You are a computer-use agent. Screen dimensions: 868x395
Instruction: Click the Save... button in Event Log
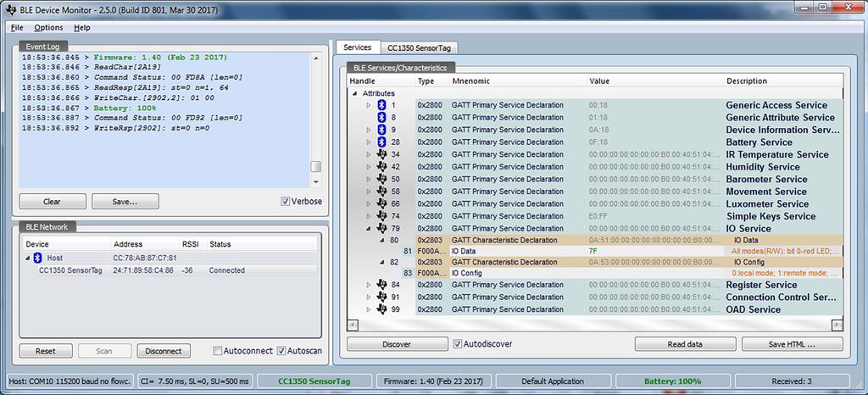125,202
